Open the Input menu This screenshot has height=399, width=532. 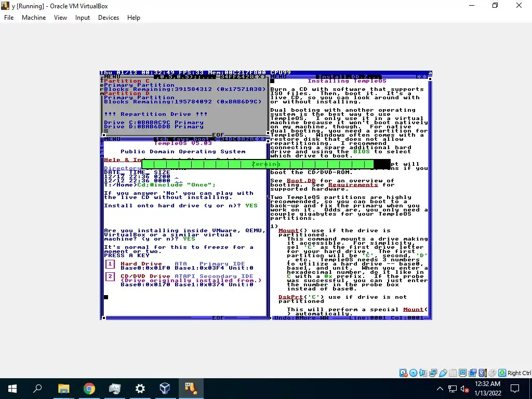pos(83,18)
